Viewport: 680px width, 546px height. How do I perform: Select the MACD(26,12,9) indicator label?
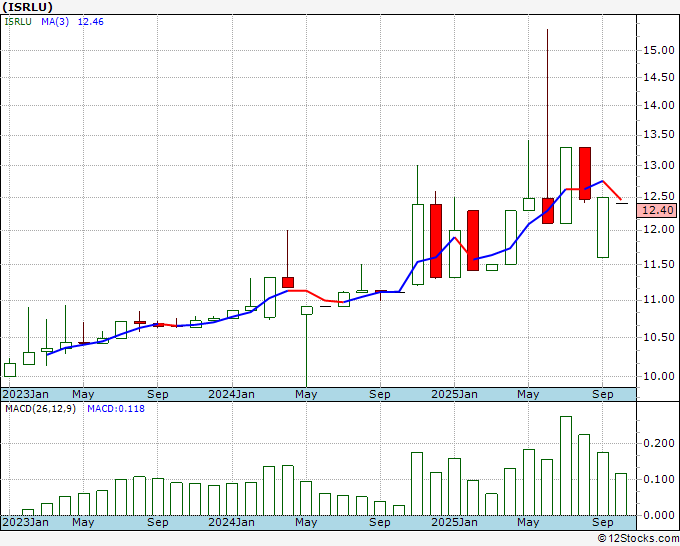point(40,409)
